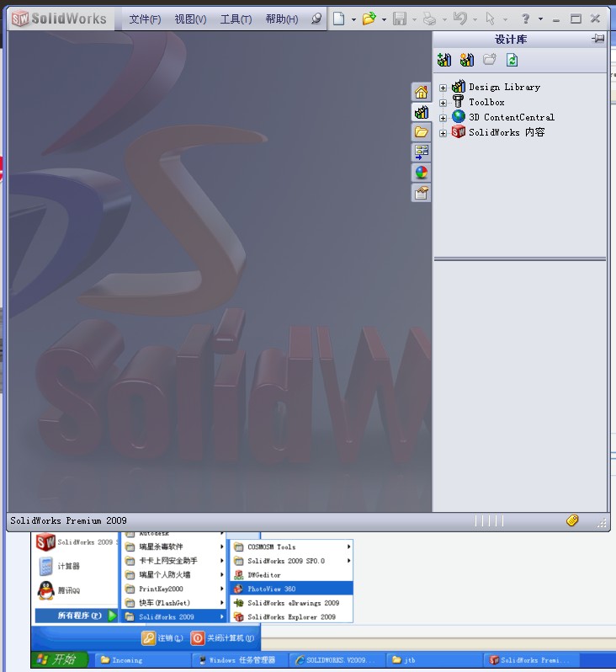
Task: Click the 开始 Start button
Action: pyautogui.click(x=60, y=659)
